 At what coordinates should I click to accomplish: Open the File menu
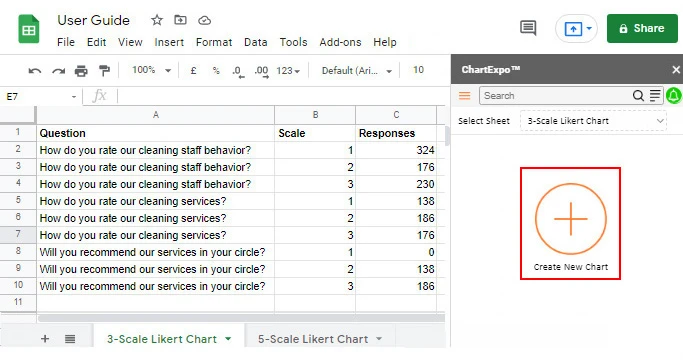click(66, 42)
